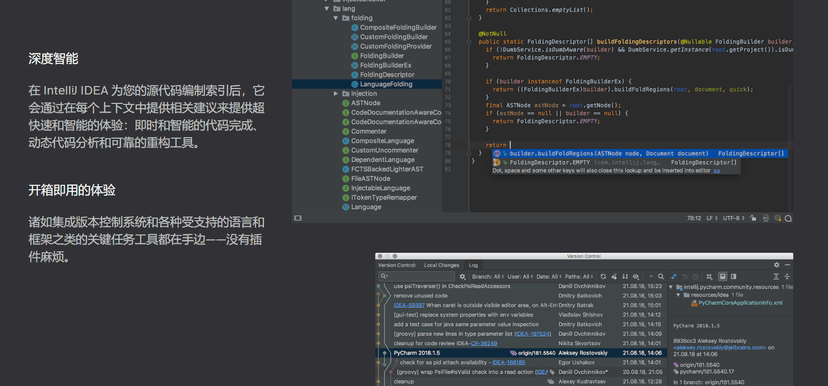Screen dimensions: 828x386
Task: Select the 'remove unused code' commit
Action: coord(421,296)
